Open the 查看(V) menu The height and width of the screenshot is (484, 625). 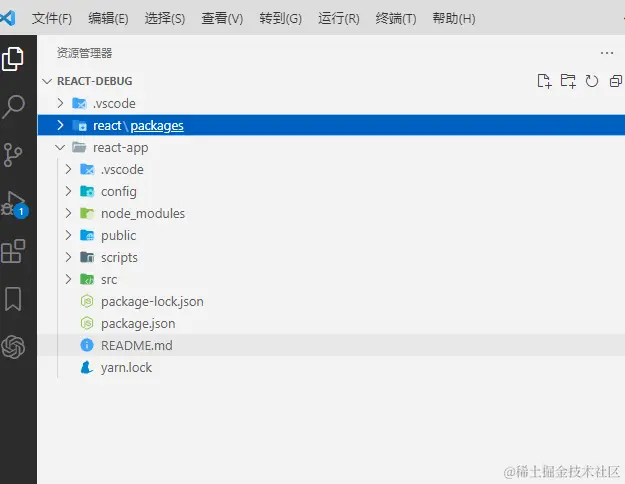click(222, 18)
